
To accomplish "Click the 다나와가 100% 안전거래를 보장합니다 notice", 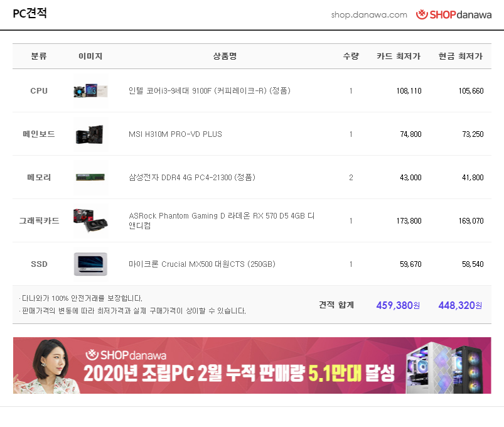I will click(x=81, y=298).
